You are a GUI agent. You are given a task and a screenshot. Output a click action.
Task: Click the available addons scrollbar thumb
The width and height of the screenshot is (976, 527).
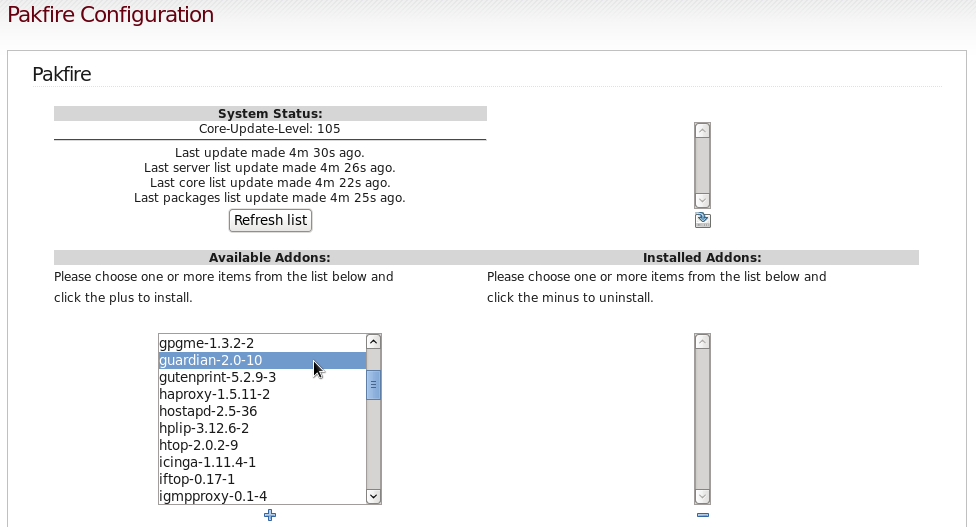(373, 385)
